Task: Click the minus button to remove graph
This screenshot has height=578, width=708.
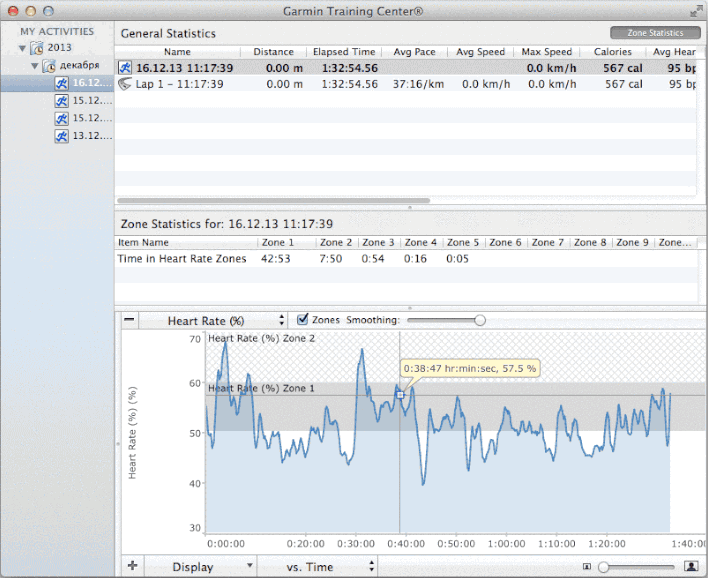Action: 130,320
